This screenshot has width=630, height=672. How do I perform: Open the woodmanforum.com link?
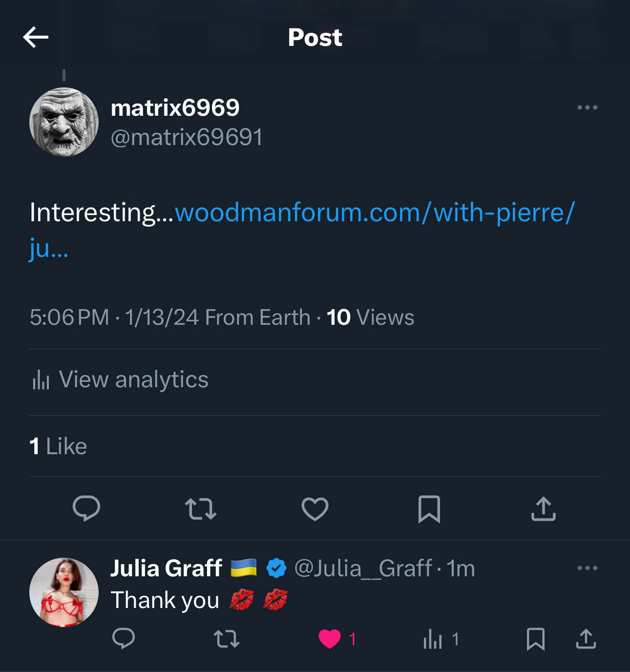tap(375, 213)
